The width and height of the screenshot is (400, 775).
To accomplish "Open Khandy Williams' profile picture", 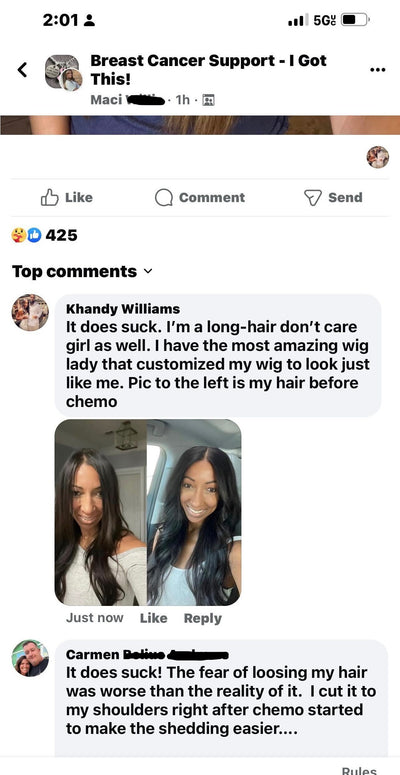I will (x=30, y=312).
